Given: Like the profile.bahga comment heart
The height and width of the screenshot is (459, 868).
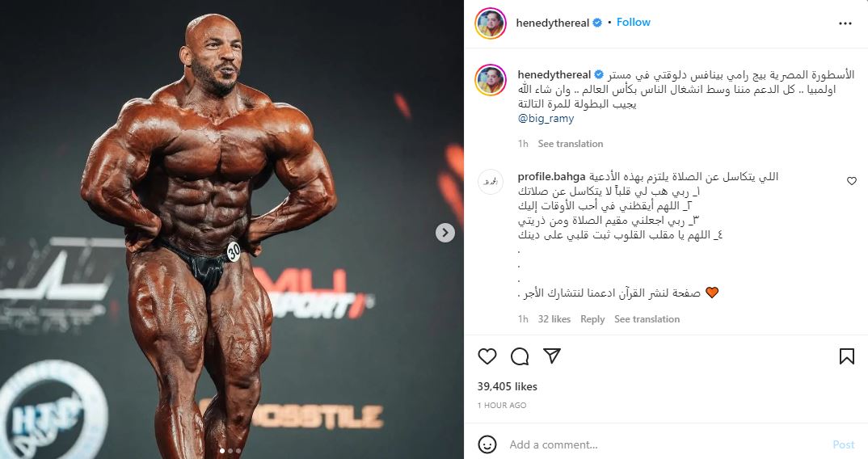Looking at the screenshot, I should click(851, 181).
